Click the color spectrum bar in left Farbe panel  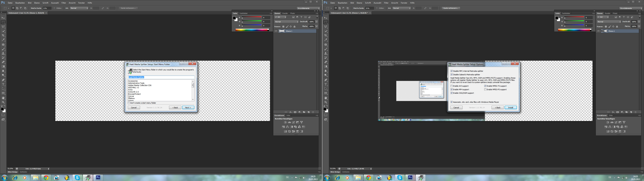pos(252,30)
